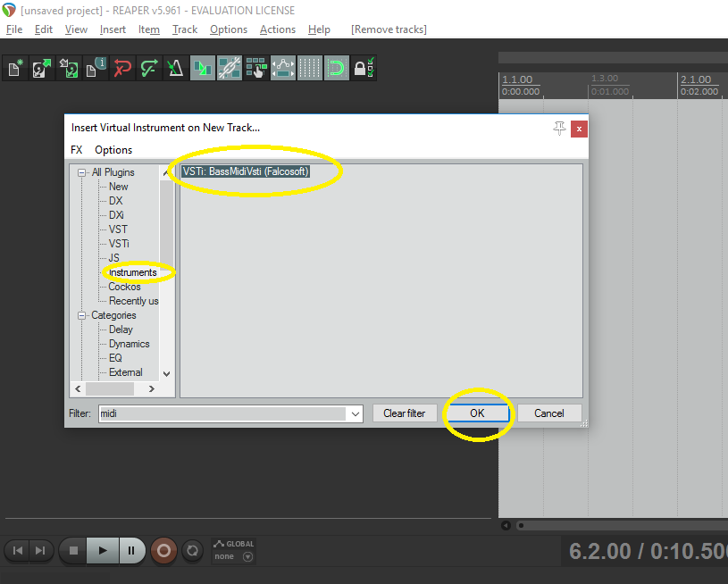Open the Track menu
Screen dimensions: 728x584
tap(185, 29)
